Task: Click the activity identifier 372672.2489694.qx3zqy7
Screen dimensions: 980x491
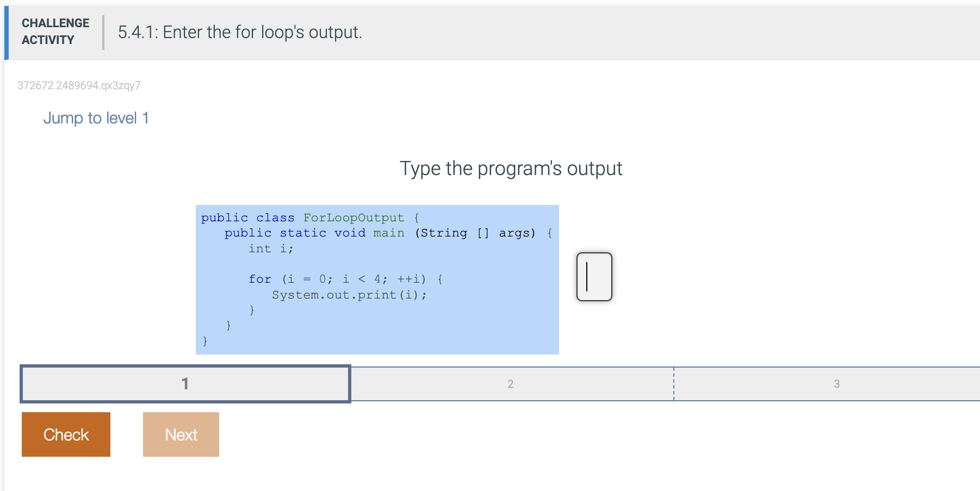Action: pos(78,85)
